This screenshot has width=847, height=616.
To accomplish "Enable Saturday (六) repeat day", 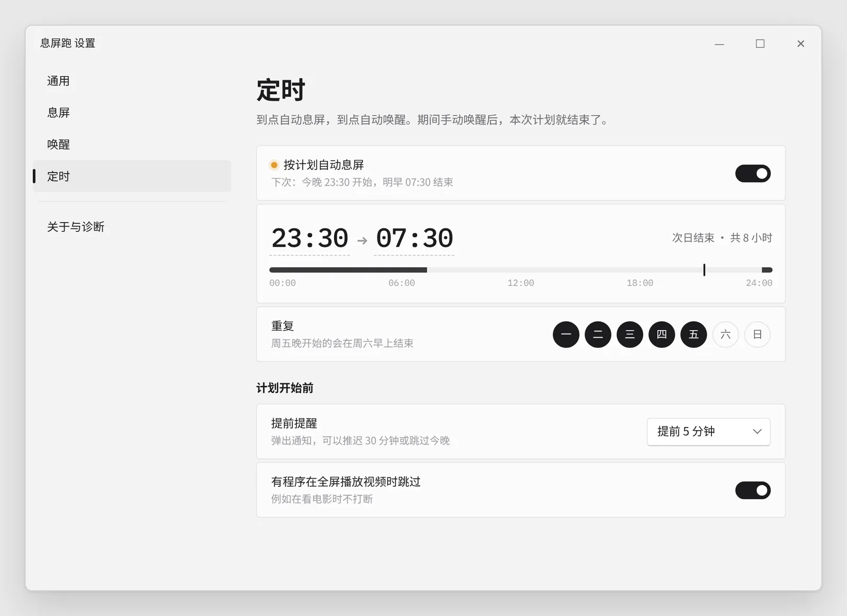I will tap(725, 334).
